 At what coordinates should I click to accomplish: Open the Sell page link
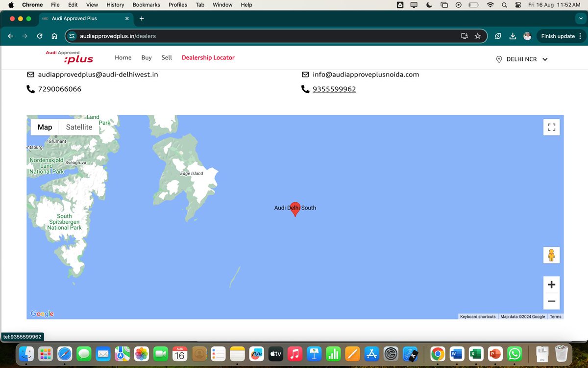(x=167, y=57)
